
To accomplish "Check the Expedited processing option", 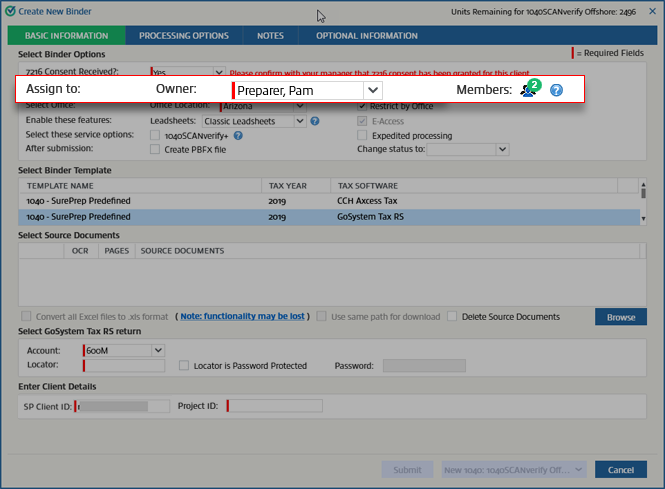I will pos(363,135).
